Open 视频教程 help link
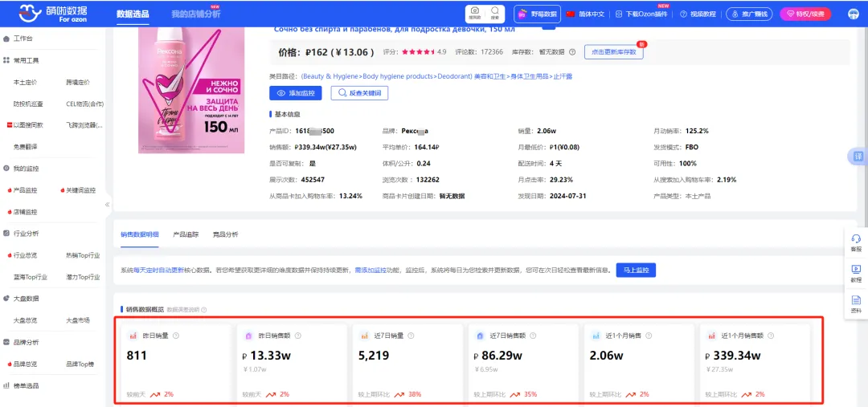 click(x=698, y=14)
